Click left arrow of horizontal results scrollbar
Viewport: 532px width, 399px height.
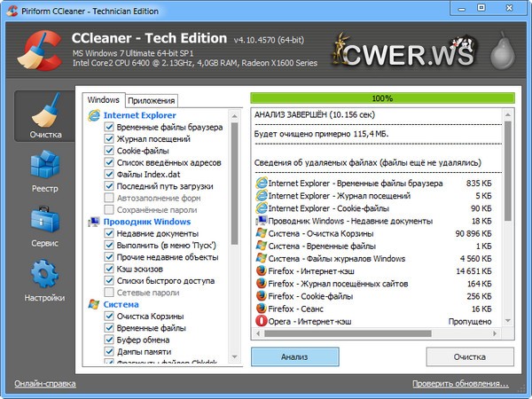pyautogui.click(x=258, y=333)
